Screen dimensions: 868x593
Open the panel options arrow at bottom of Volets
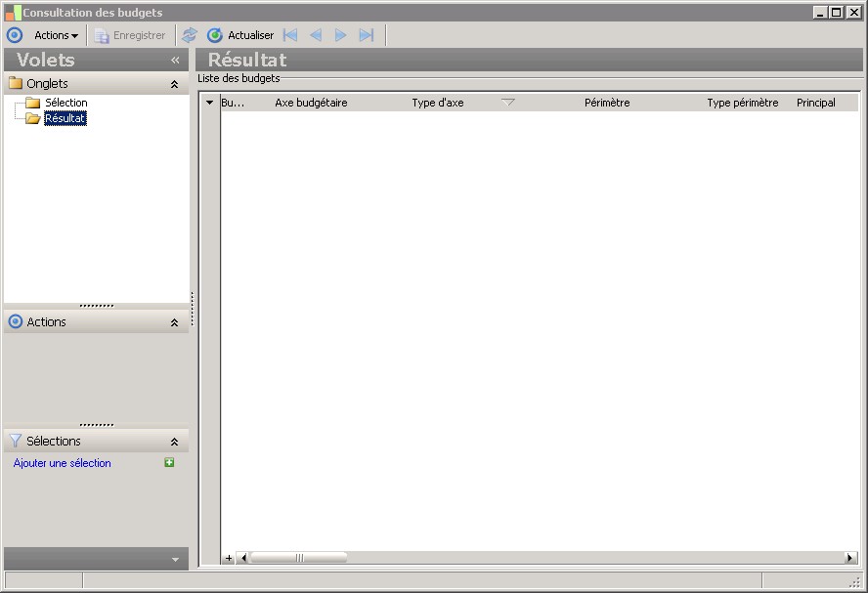coord(176,559)
